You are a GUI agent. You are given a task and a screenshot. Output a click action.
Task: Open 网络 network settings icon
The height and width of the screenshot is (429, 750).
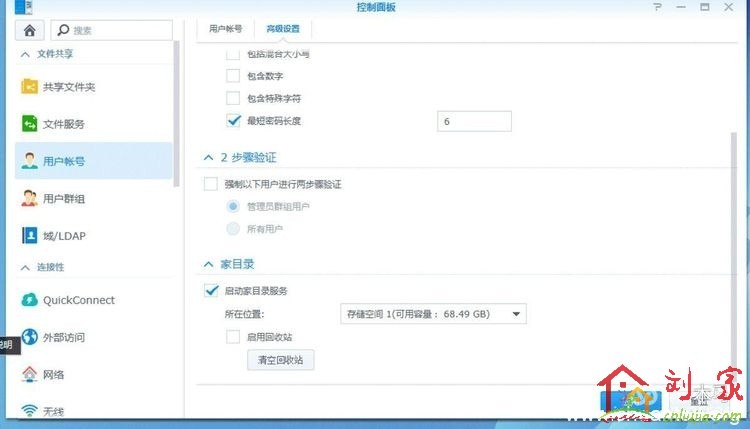29,374
